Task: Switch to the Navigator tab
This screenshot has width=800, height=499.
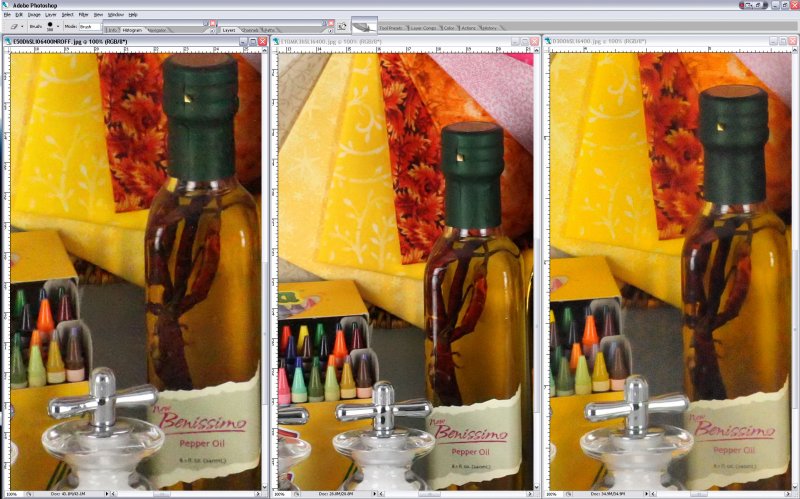Action: 157,30
